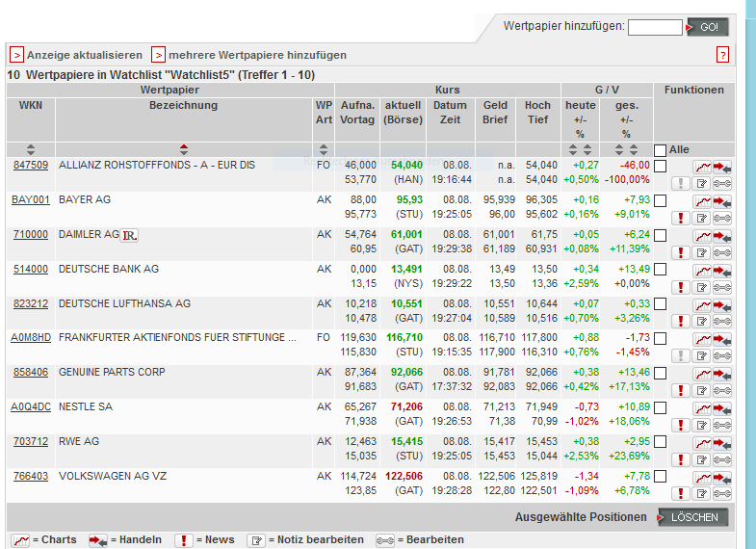Open WKN link 858406

coord(31,372)
